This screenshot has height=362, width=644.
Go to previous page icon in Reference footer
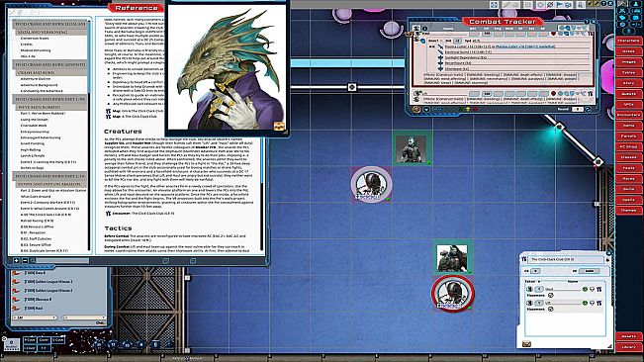[x=166, y=261]
